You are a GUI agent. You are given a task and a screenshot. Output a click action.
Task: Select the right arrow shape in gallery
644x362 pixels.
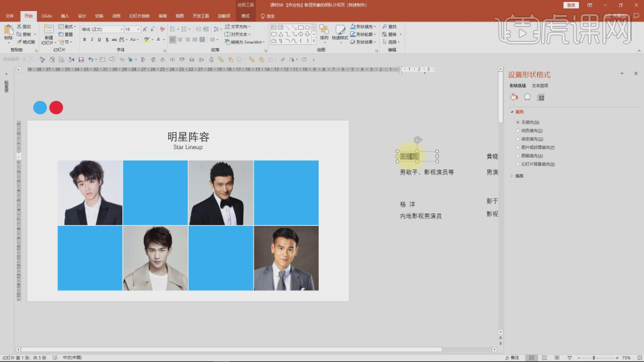301,34
